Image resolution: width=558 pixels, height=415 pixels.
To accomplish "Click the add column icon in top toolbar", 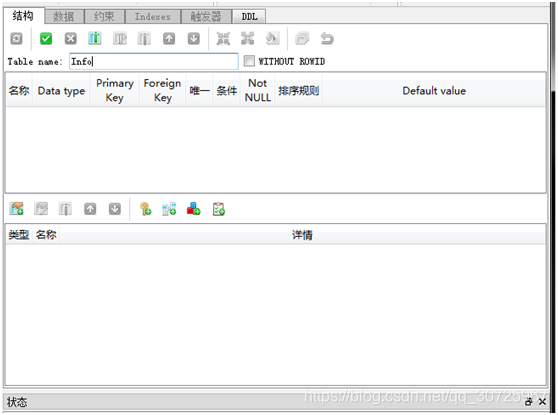I will pyautogui.click(x=95, y=38).
